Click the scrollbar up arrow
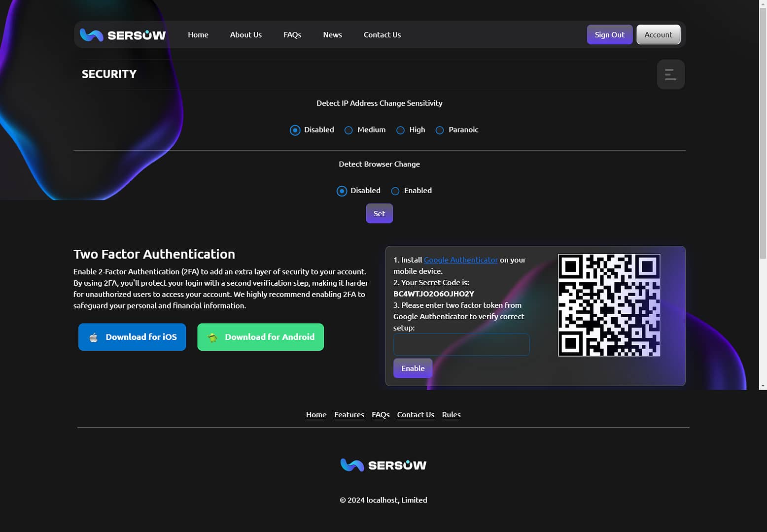 pos(763,3)
